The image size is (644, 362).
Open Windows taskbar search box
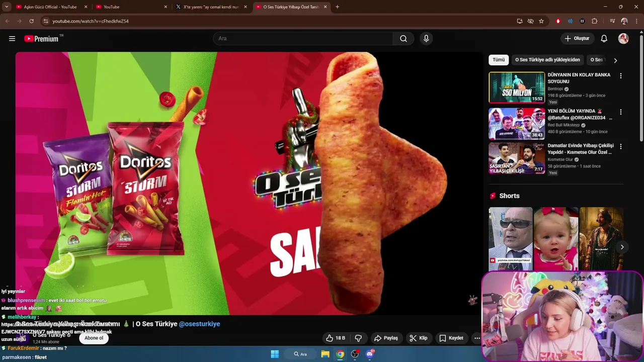[x=301, y=354]
